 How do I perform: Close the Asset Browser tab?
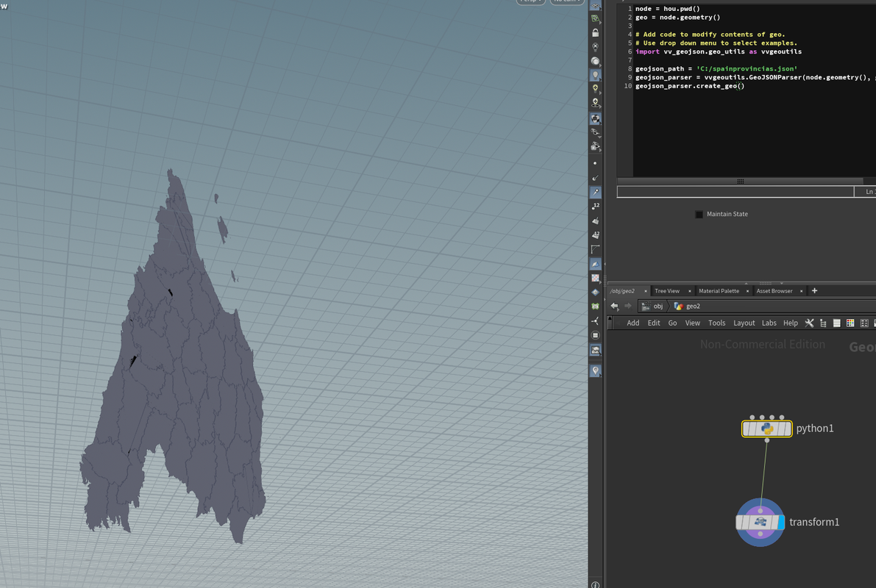pos(801,291)
